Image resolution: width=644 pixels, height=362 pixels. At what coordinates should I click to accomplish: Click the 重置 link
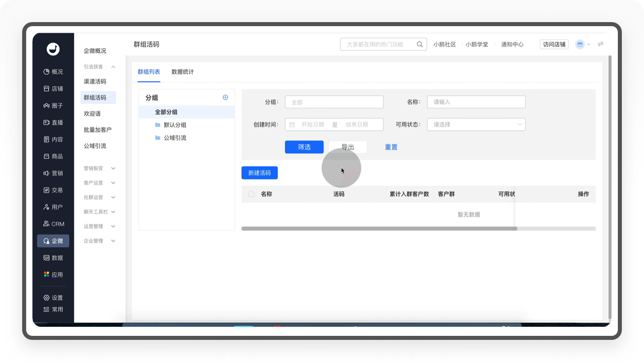pyautogui.click(x=391, y=147)
